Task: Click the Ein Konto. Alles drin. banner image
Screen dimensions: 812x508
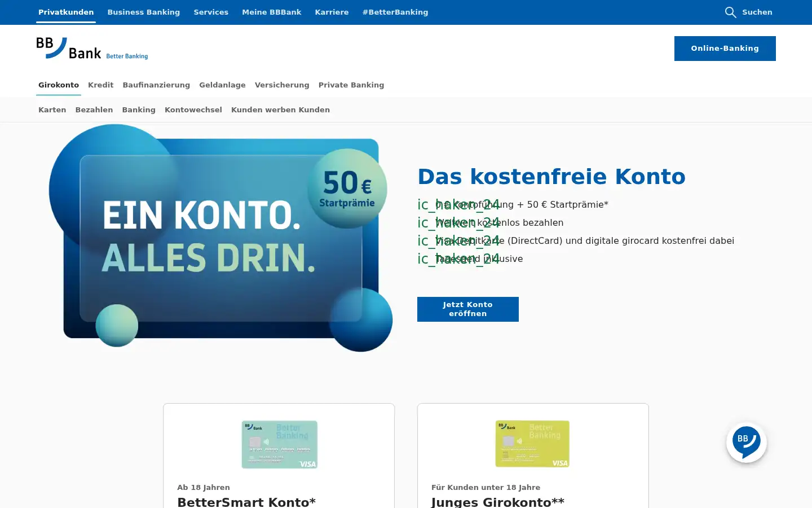Action: pyautogui.click(x=220, y=238)
